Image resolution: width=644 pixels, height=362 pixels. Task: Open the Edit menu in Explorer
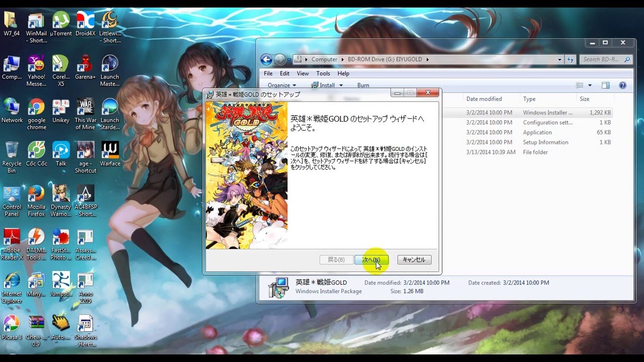tap(285, 73)
